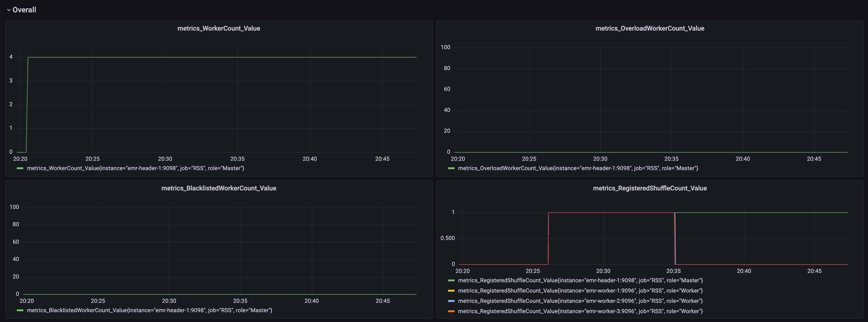Click yellow swatch for emr-worker-1 series
868x322 pixels.
tap(451, 291)
